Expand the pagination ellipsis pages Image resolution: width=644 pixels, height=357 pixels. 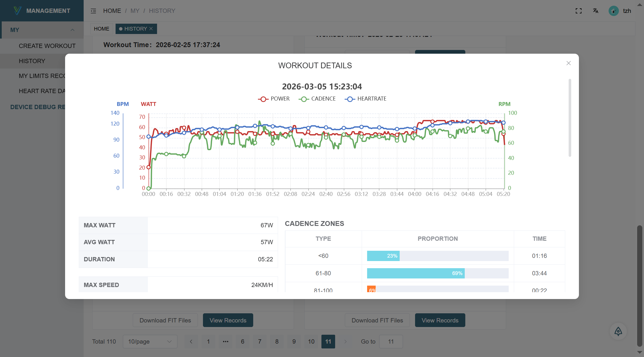225,342
